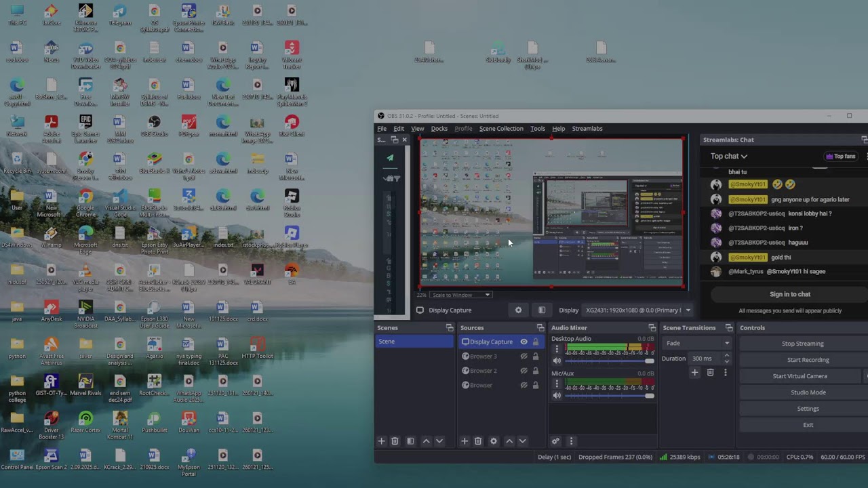Open properties for the selected source

click(494, 441)
